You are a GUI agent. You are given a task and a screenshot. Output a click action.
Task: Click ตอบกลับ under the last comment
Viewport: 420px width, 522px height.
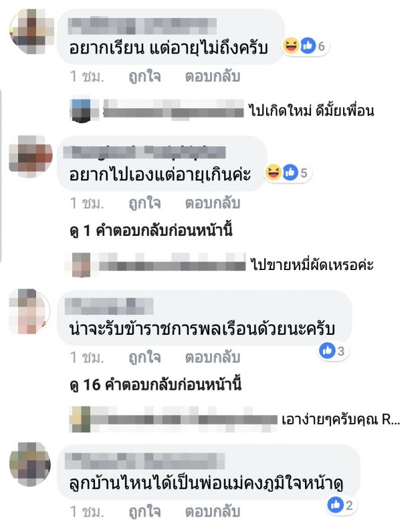coord(213,512)
